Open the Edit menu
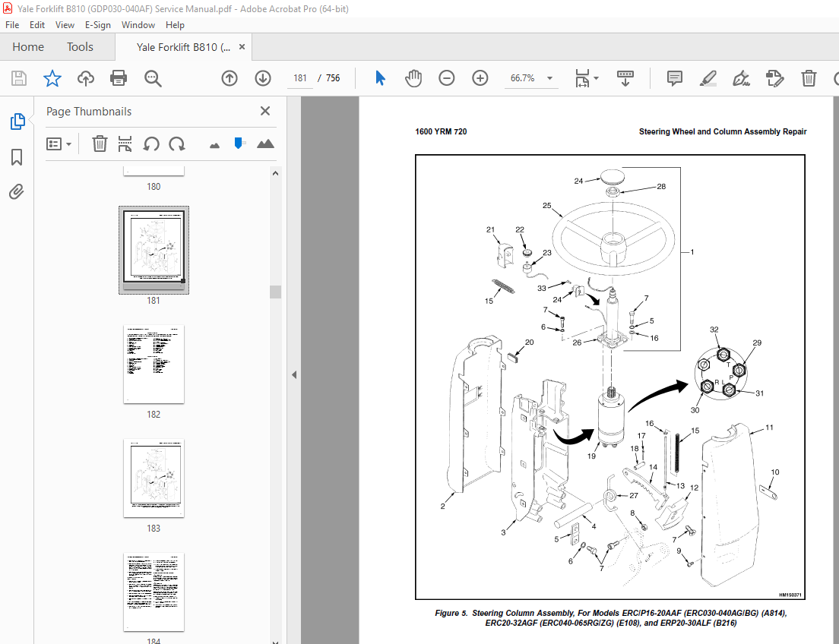The image size is (839, 644). [x=37, y=24]
